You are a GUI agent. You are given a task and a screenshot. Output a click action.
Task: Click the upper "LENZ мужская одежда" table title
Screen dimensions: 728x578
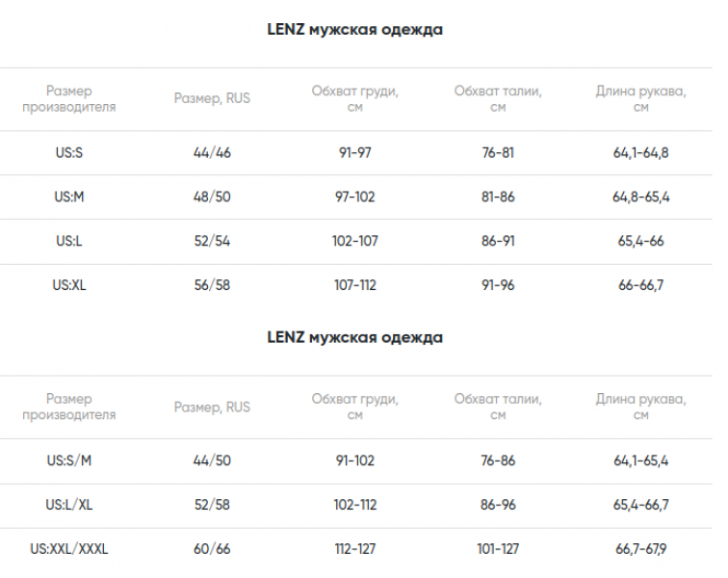tap(354, 29)
